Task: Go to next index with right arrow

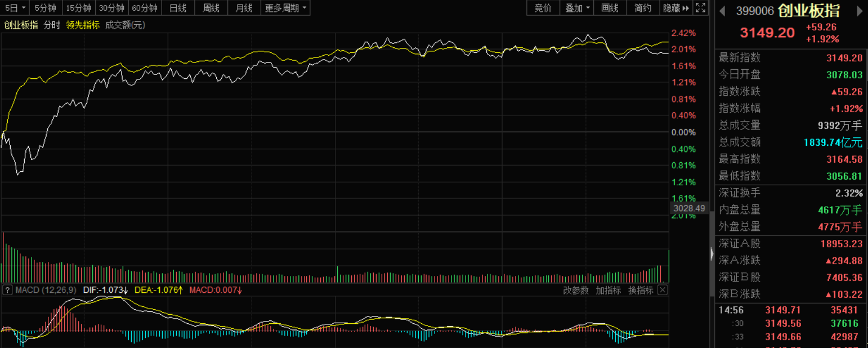Action: click(859, 11)
